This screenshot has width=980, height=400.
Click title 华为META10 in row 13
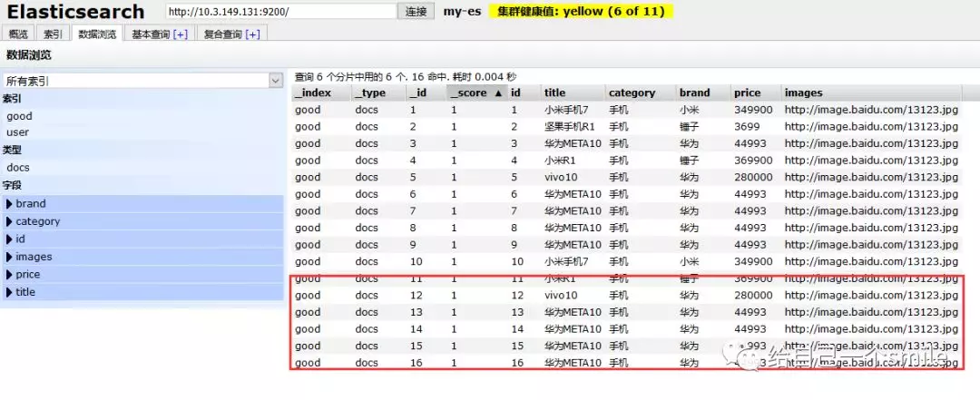click(573, 313)
